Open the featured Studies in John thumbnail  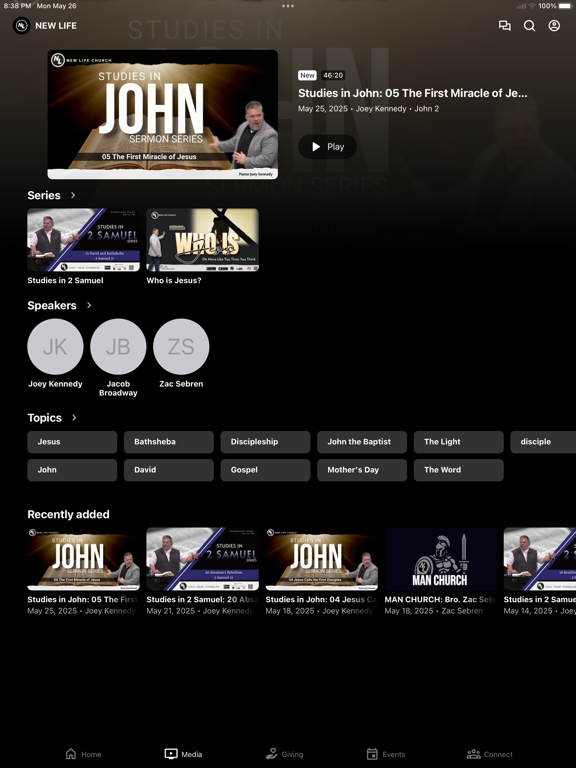(x=163, y=114)
